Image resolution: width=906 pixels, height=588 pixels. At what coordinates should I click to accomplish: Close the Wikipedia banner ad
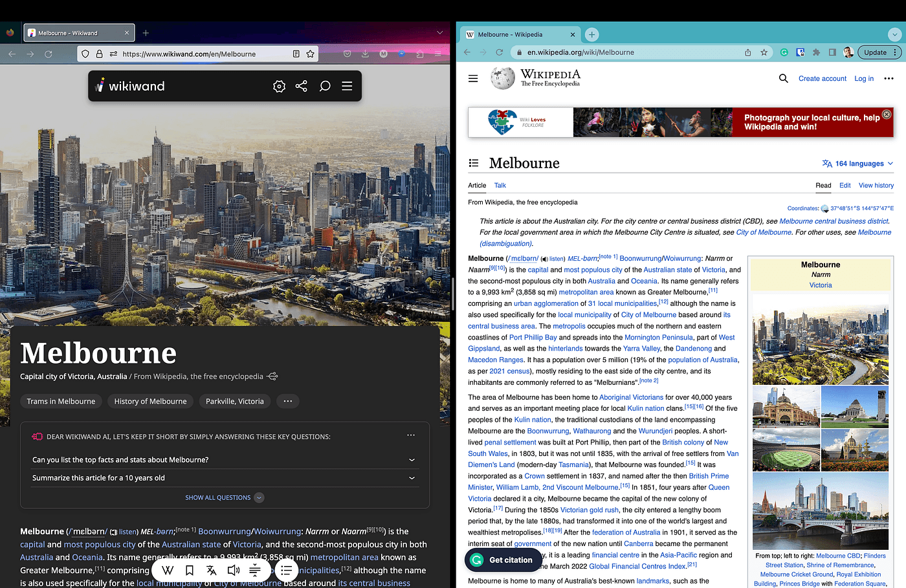(x=887, y=114)
